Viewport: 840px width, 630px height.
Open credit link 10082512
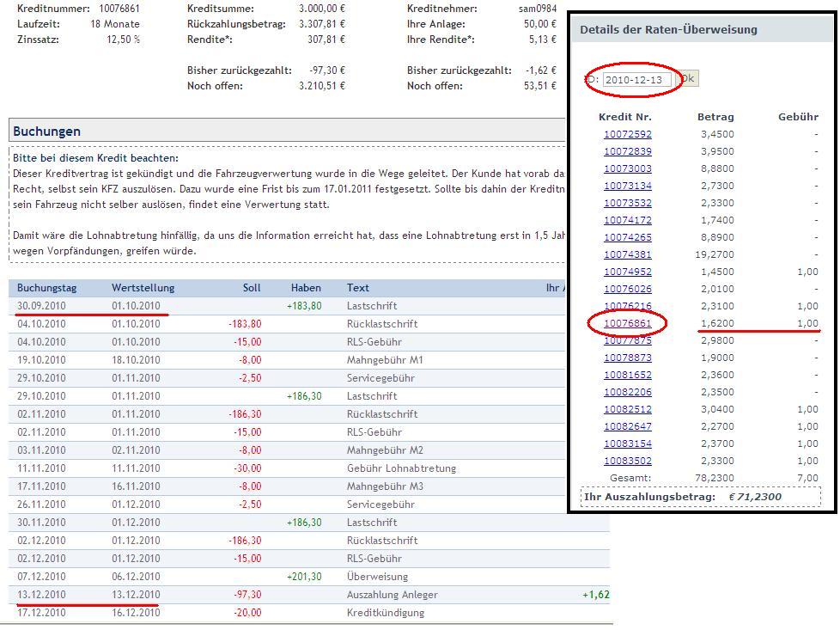[627, 409]
